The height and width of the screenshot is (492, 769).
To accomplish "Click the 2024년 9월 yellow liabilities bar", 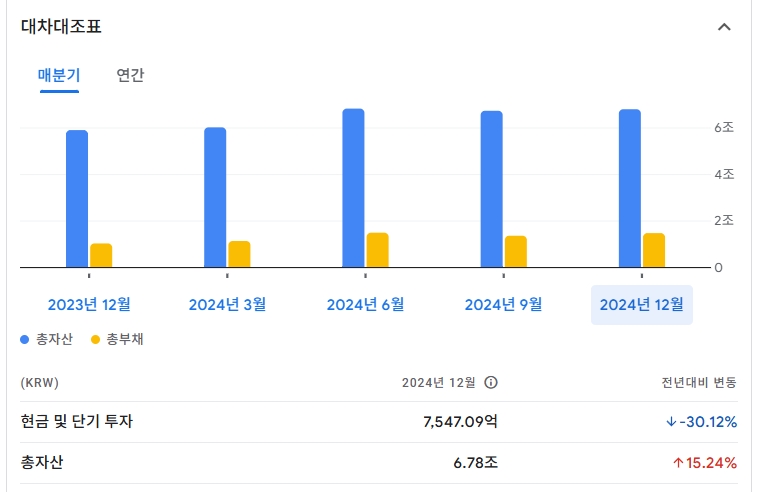I will 516,252.
